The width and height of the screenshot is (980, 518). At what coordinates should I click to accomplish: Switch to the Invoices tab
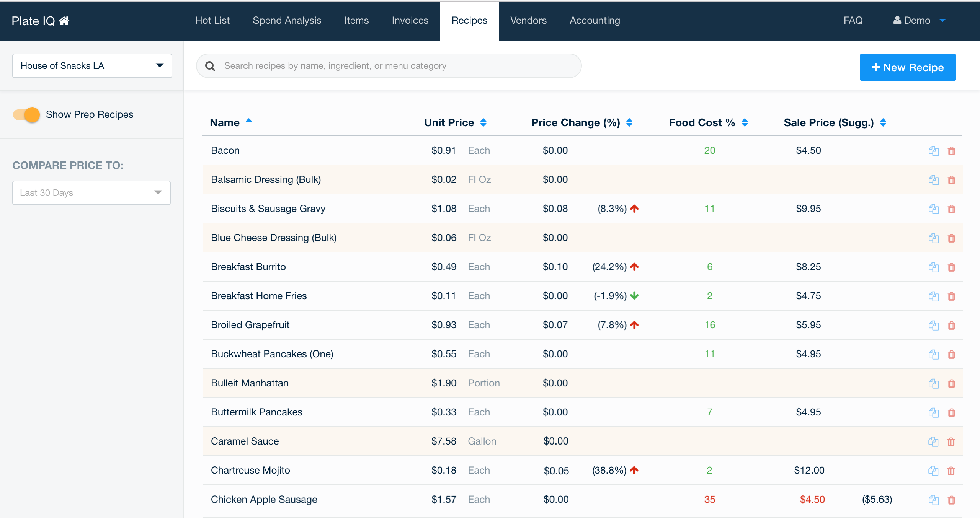(x=410, y=21)
